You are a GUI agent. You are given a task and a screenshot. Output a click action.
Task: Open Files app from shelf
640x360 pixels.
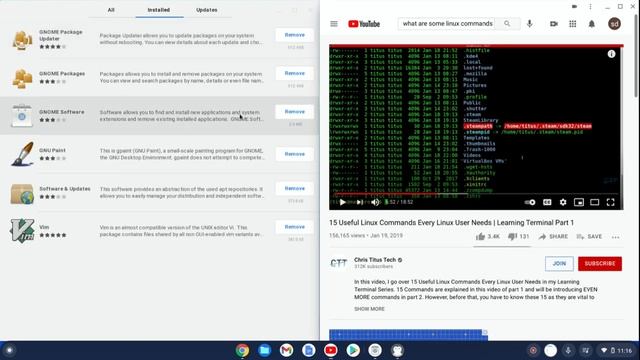point(264,350)
